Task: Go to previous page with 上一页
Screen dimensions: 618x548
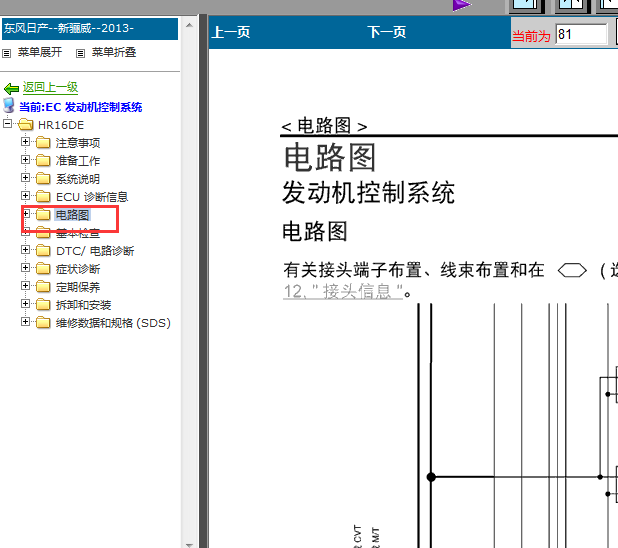Action: [x=231, y=32]
